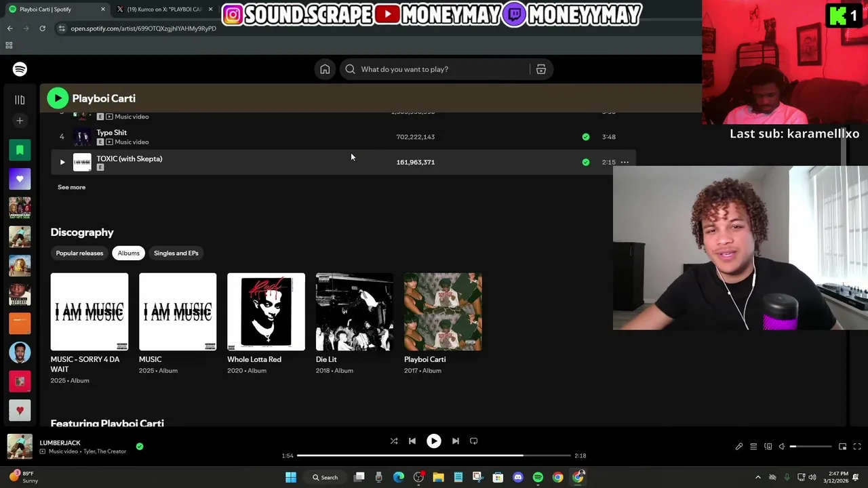The image size is (868, 488).
Task: Click the browser address bar URL
Action: pos(143,28)
